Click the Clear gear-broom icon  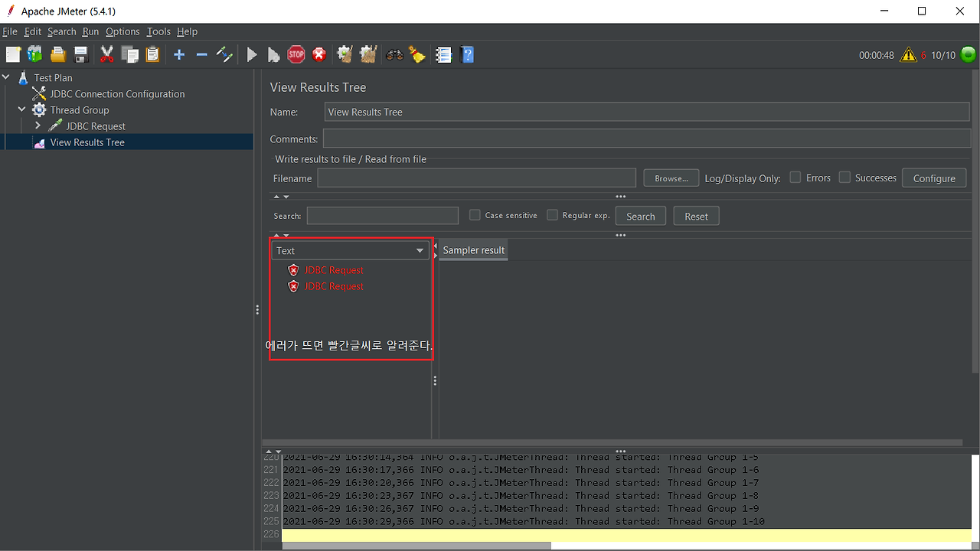(345, 54)
